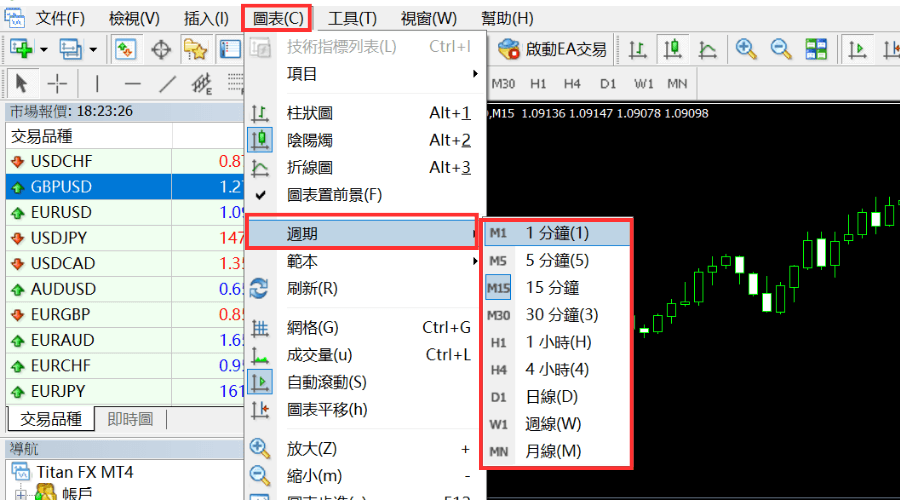This screenshot has width=900, height=500.
Task: Click the zoom out magnifier toolbar icon
Action: tap(781, 48)
